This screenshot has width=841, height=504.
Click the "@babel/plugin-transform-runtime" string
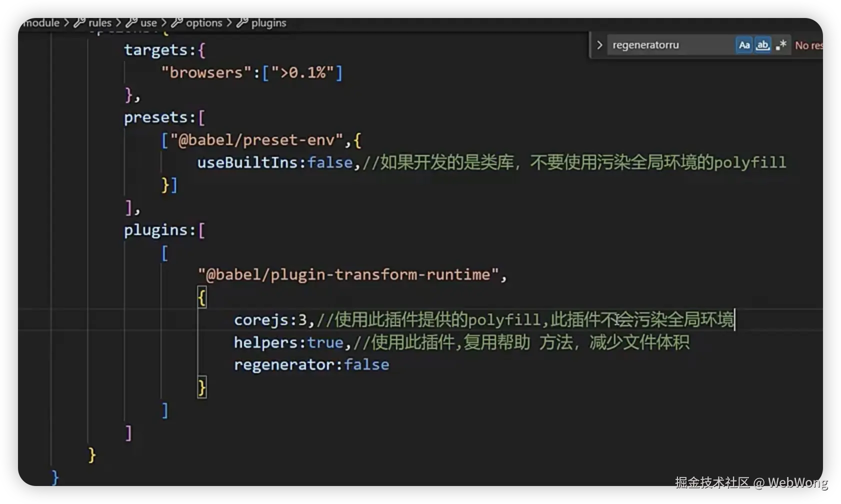coord(348,274)
